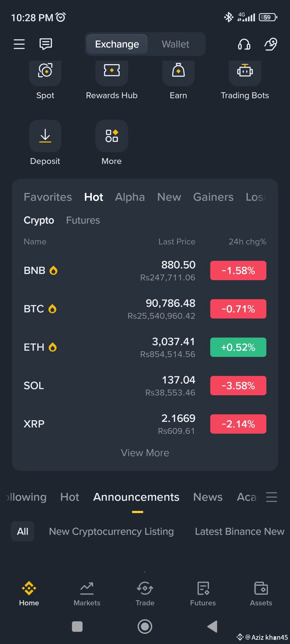This screenshot has width=290, height=644.
Task: Switch to the Wallet toggle
Action: (x=175, y=44)
